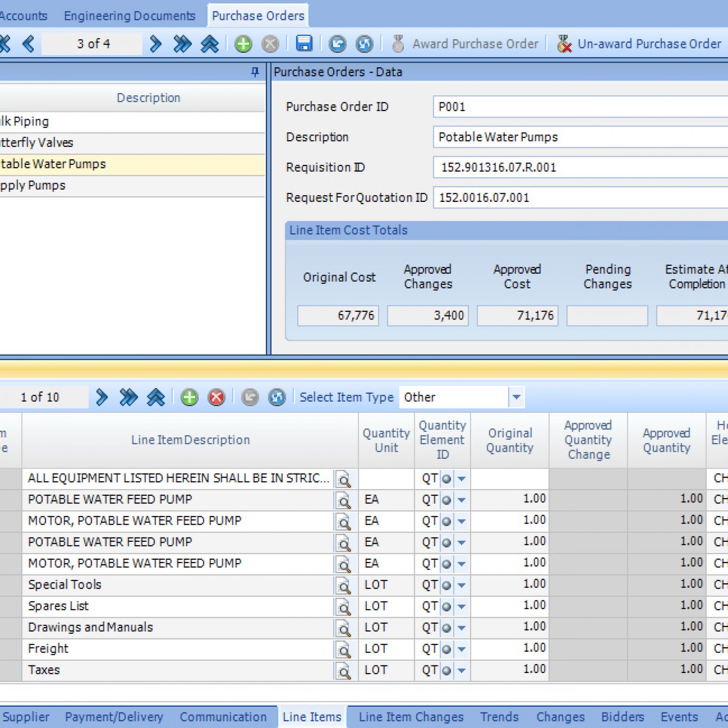Screen dimensions: 728x728
Task: Select the Purchase Orders tab
Action: pos(258,16)
